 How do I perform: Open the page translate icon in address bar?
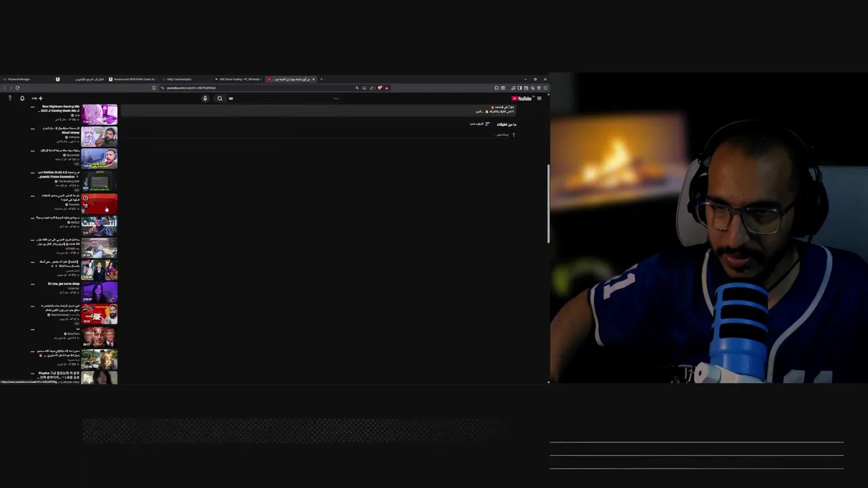click(357, 88)
